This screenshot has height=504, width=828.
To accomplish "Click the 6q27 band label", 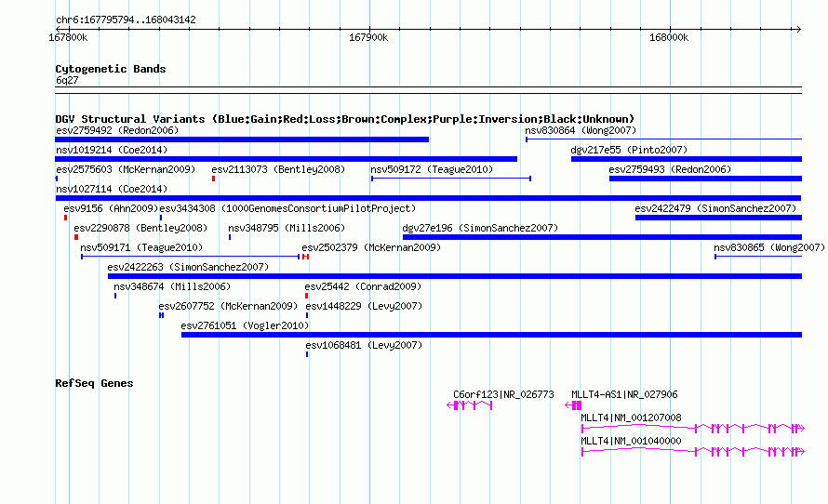I will 67,80.
